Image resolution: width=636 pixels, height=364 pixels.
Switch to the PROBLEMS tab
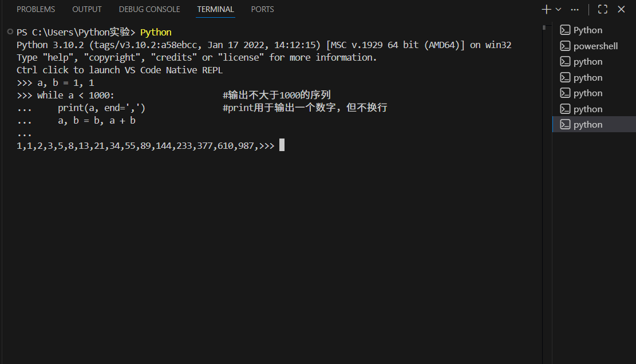click(x=35, y=9)
